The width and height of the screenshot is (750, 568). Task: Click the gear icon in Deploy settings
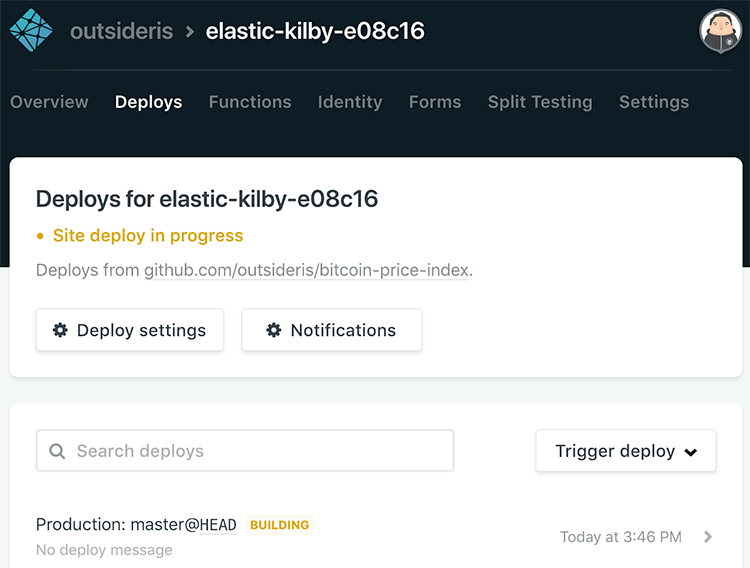point(60,330)
